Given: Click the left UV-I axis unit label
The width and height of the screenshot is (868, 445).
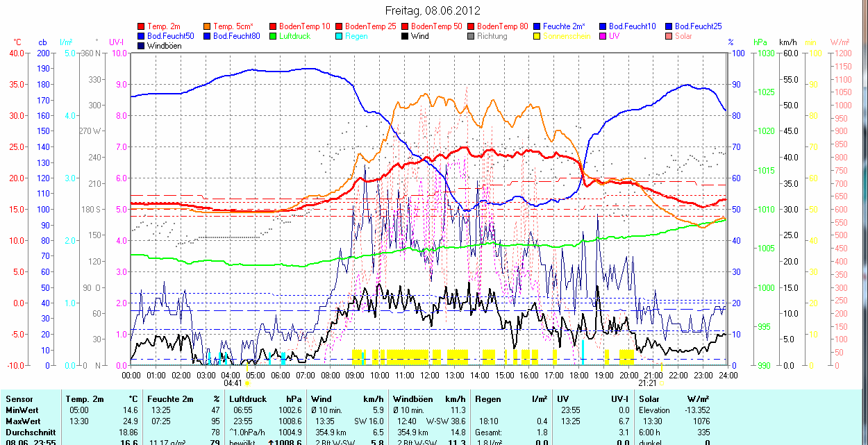Looking at the screenshot, I should 117,43.
